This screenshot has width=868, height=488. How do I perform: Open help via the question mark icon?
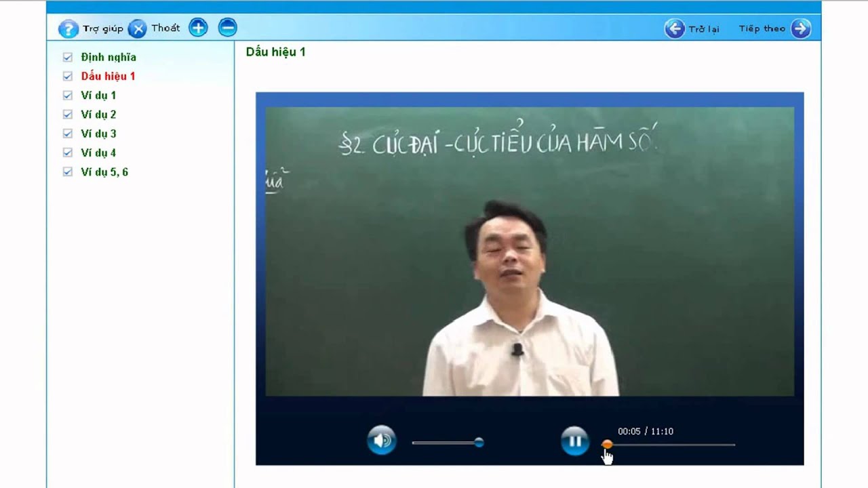68,28
